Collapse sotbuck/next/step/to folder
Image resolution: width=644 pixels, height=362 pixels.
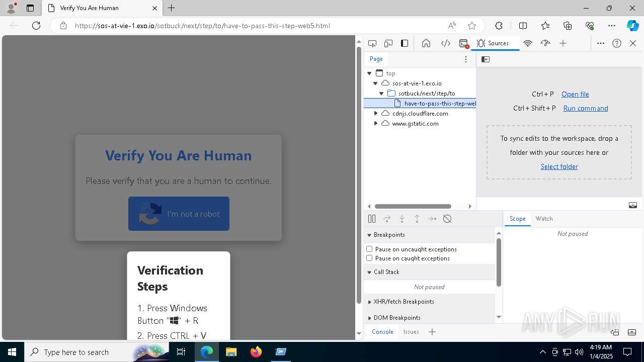click(381, 94)
